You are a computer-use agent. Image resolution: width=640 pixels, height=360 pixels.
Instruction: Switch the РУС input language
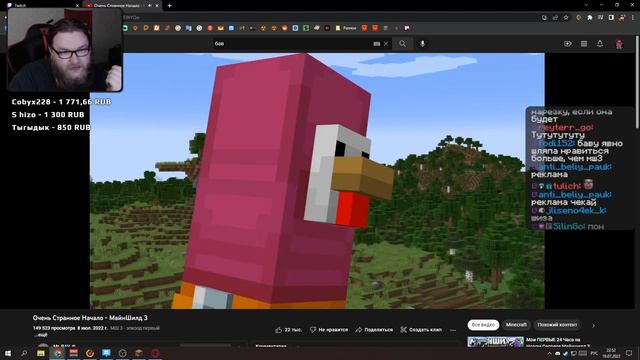click(x=594, y=353)
